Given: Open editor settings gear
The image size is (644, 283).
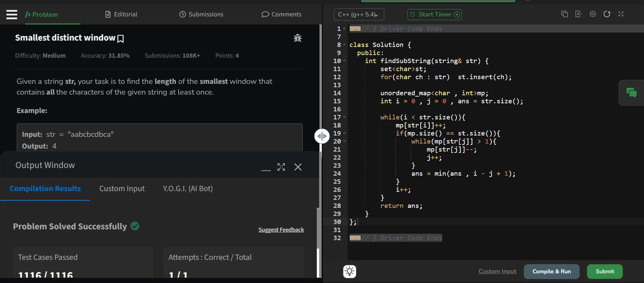Looking at the screenshot, I should (593, 14).
